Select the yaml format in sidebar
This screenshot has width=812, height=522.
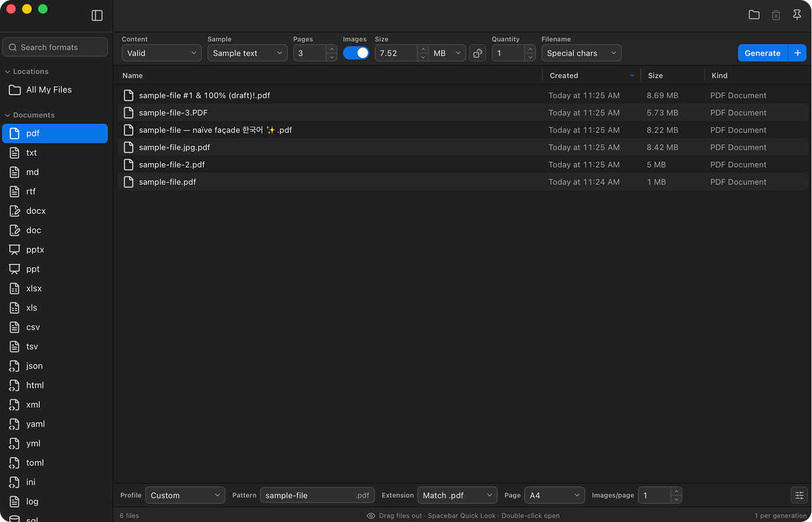coord(55,424)
